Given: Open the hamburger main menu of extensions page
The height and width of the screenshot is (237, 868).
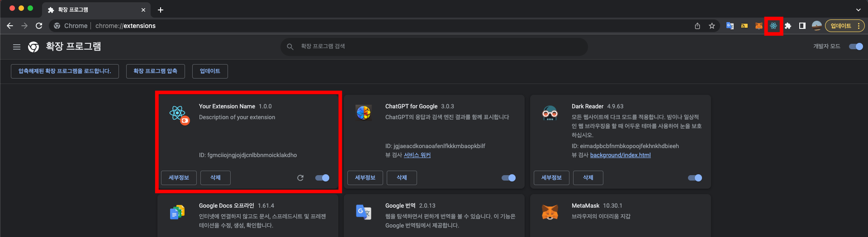Looking at the screenshot, I should (x=17, y=46).
